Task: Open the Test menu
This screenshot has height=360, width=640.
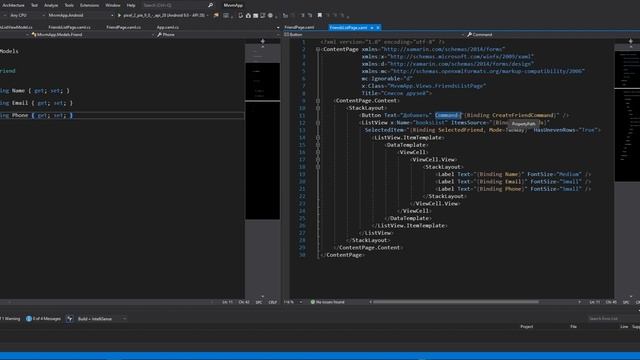Action: 34,5
